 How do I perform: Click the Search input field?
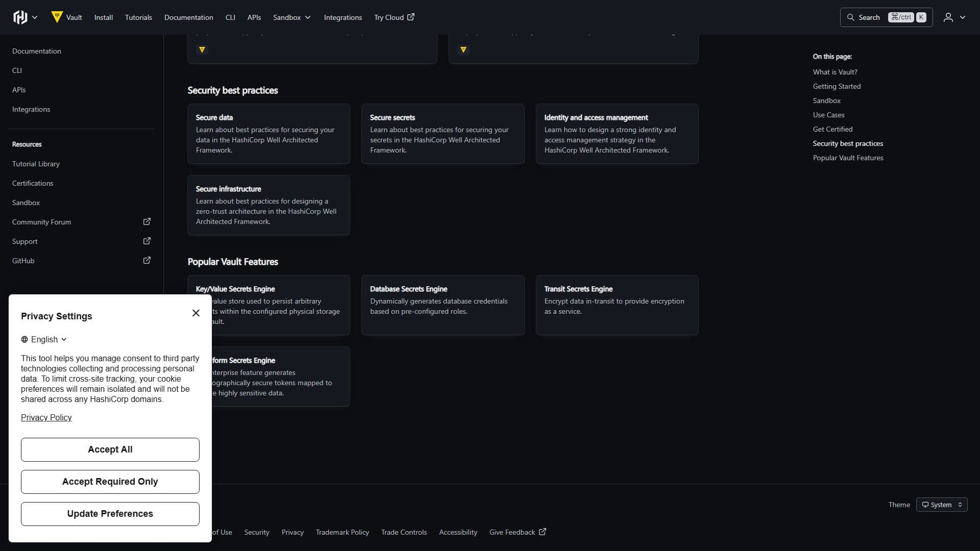pyautogui.click(x=886, y=17)
